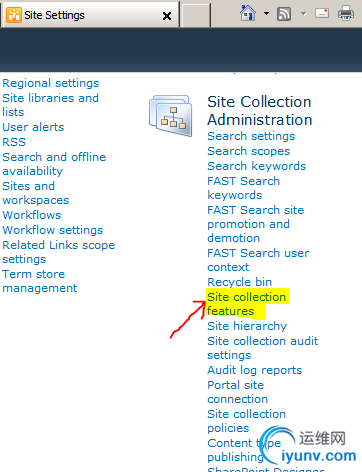362x472 pixels.
Task: Open Site collection features link
Action: click(246, 304)
